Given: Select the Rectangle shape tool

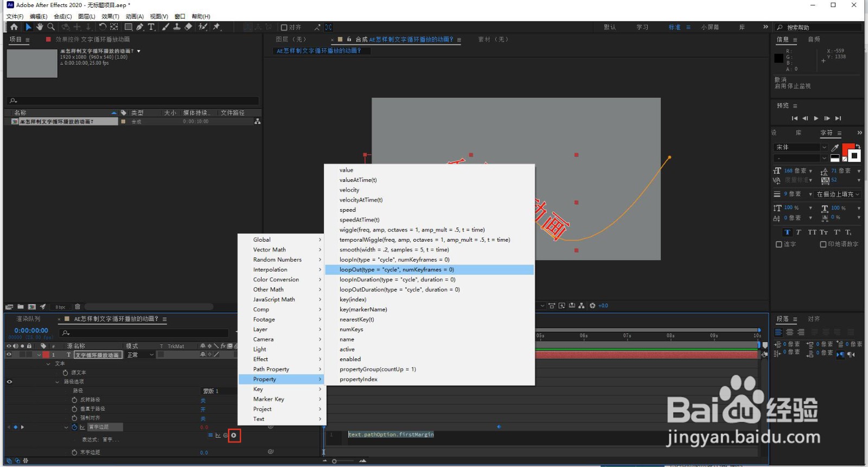Looking at the screenshot, I should 129,27.
